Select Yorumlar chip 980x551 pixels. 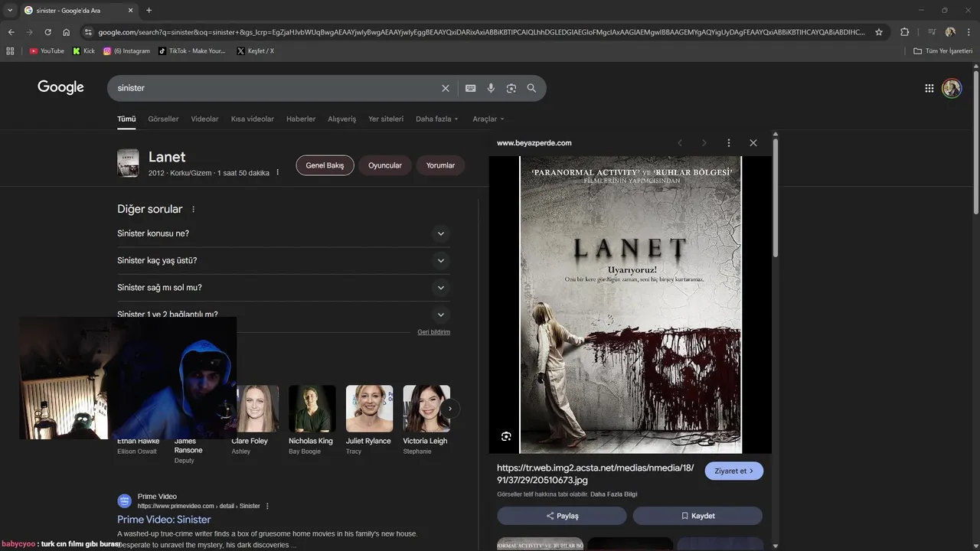click(x=440, y=165)
